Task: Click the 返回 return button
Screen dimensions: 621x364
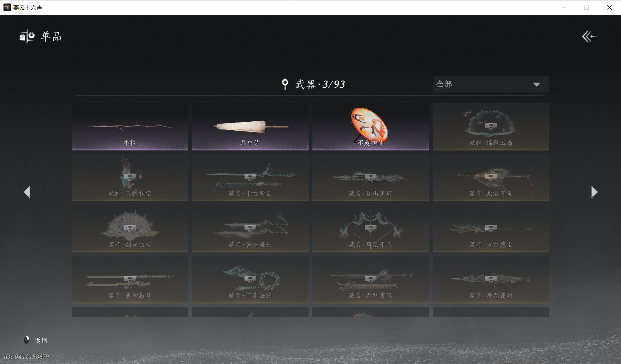Action: pyautogui.click(x=41, y=340)
